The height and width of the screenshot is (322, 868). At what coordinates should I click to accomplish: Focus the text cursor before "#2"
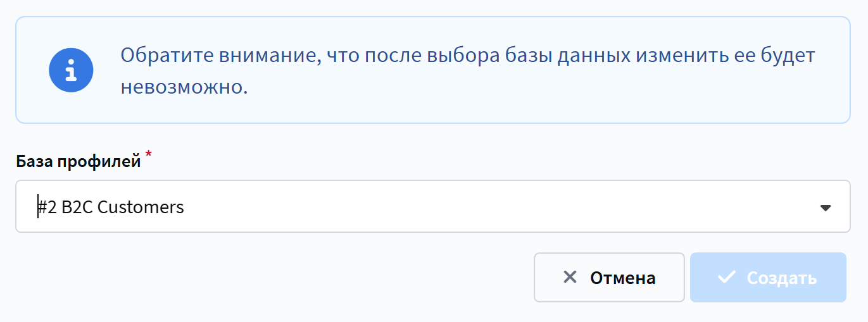point(38,207)
